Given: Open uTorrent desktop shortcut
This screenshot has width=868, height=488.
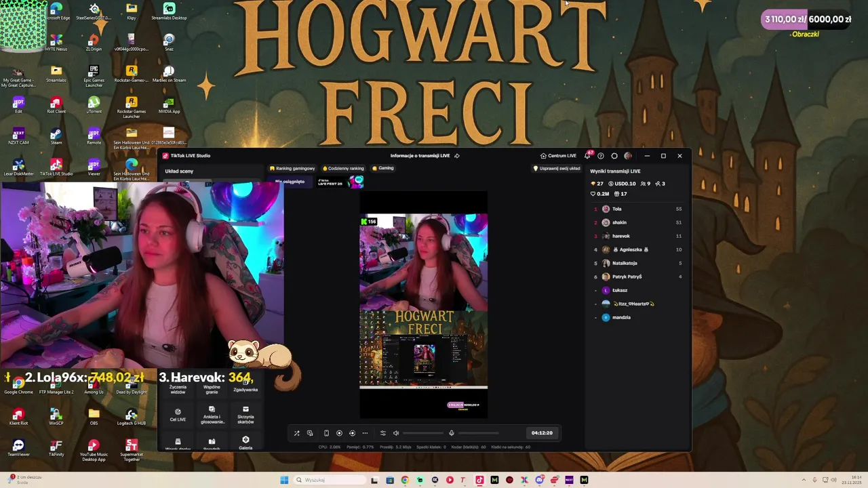Looking at the screenshot, I should (x=94, y=106).
